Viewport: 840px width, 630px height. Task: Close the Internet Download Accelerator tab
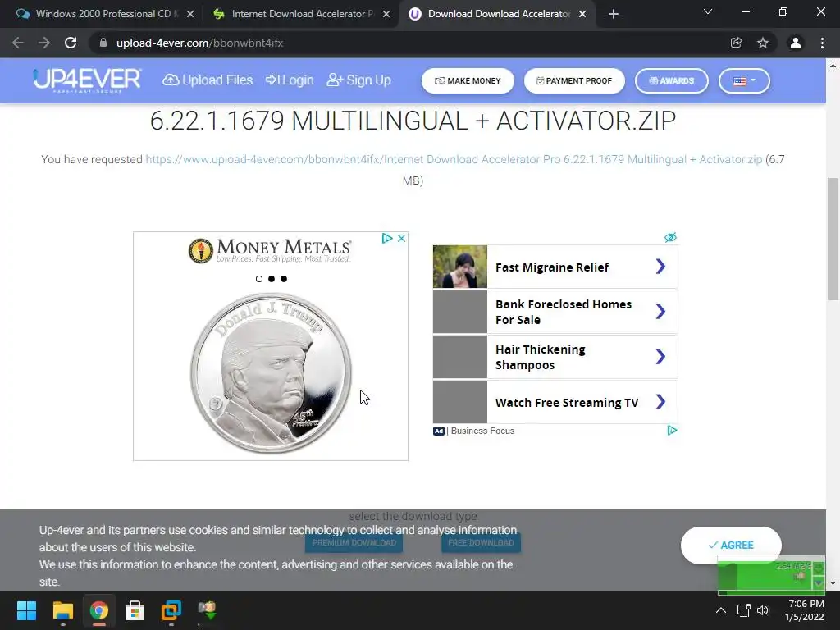[x=386, y=14]
